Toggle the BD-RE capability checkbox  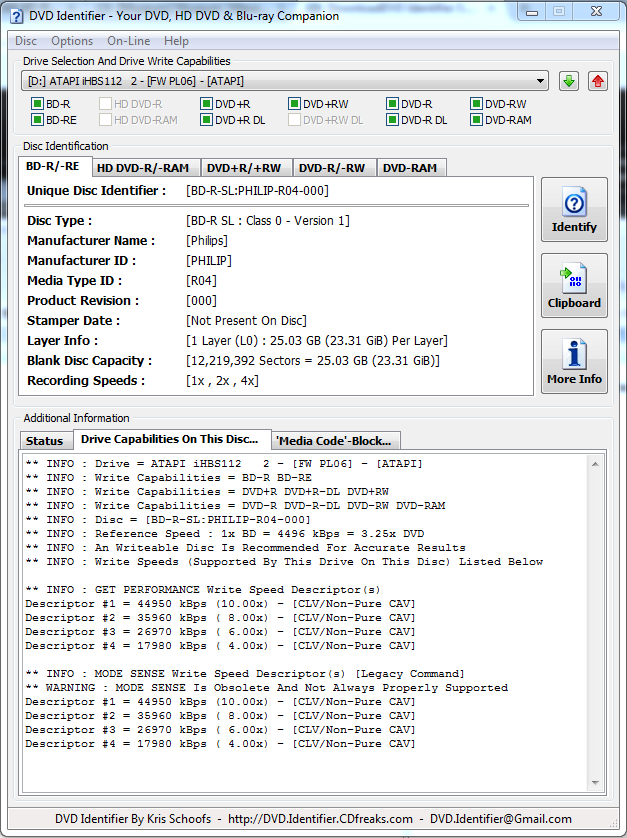click(x=37, y=120)
